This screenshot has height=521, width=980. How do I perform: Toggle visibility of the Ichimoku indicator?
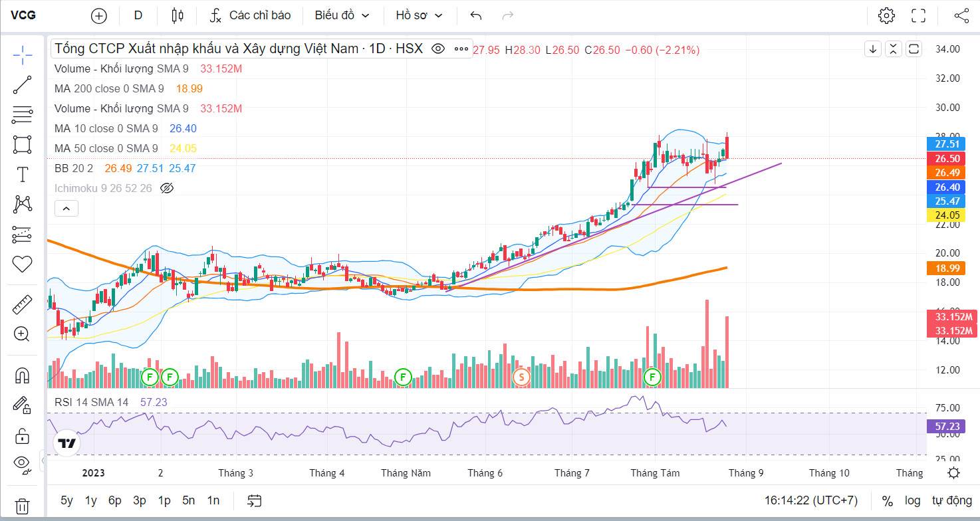(x=168, y=189)
